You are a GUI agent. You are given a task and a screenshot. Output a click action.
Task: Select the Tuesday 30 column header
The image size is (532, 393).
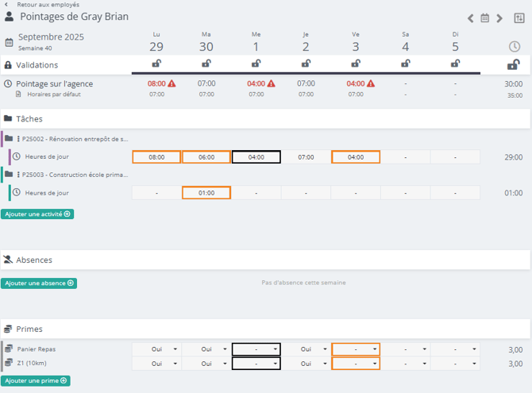(206, 41)
